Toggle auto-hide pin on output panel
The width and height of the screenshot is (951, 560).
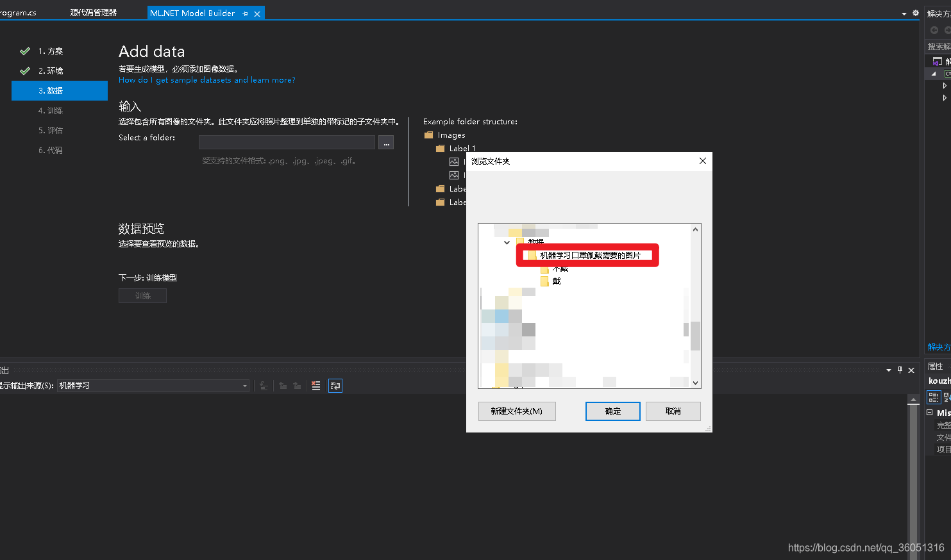(x=900, y=370)
